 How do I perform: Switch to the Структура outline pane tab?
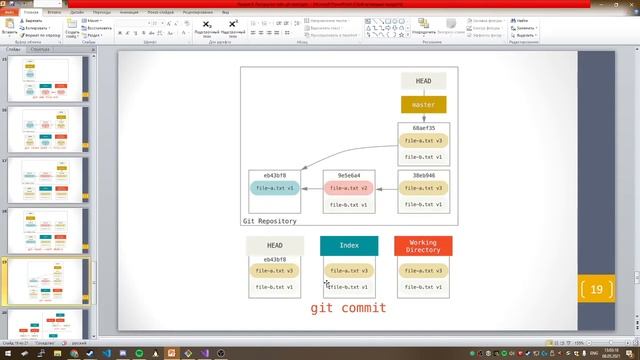40,49
